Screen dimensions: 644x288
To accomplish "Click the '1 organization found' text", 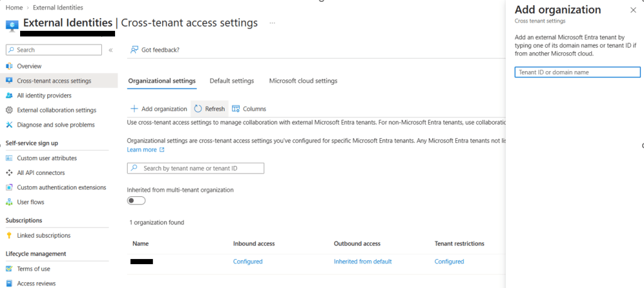I will coord(157,222).
